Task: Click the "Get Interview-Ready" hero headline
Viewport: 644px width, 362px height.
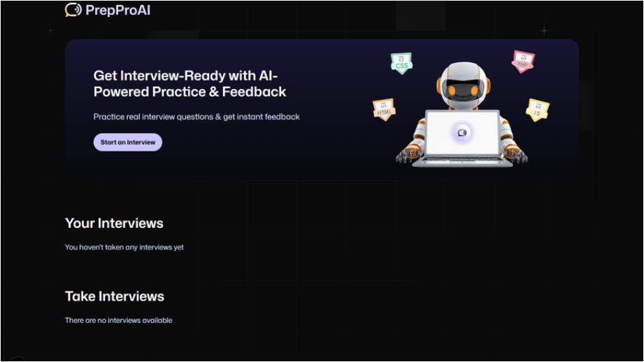Action: click(189, 84)
